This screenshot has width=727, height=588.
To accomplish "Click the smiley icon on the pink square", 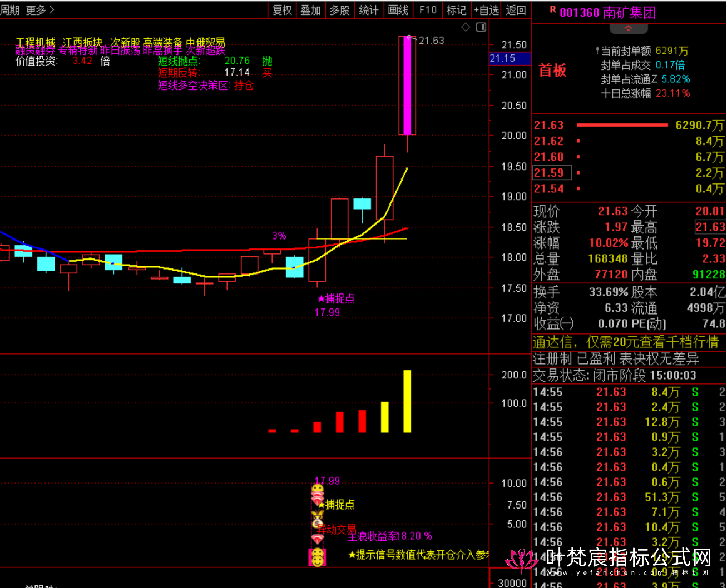I will (x=317, y=557).
